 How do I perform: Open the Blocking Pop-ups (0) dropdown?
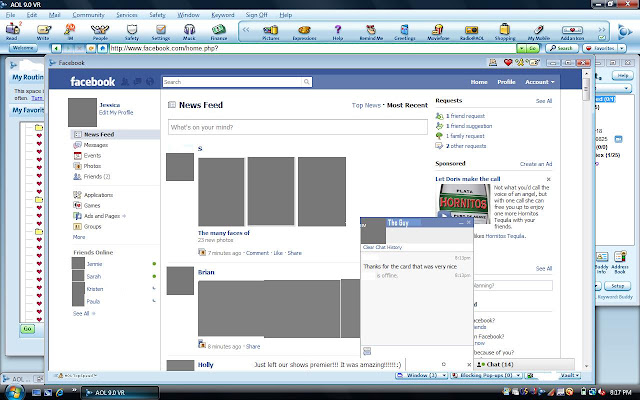click(486, 375)
